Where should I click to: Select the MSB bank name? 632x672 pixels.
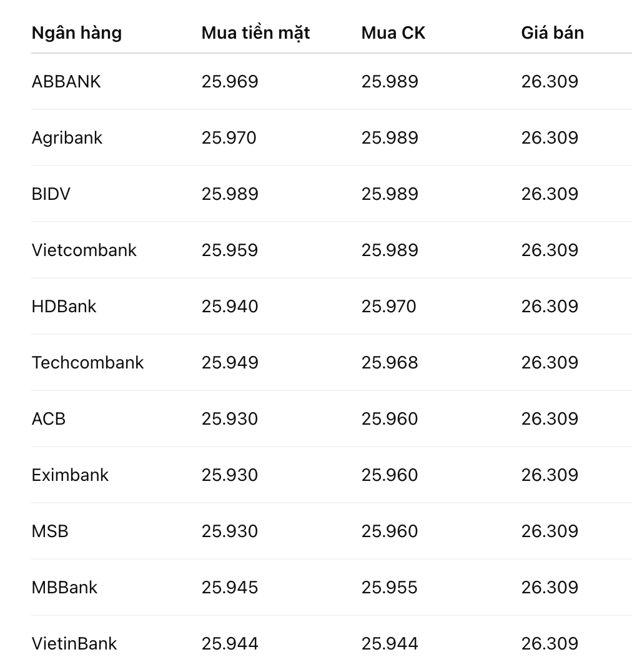[x=50, y=531]
